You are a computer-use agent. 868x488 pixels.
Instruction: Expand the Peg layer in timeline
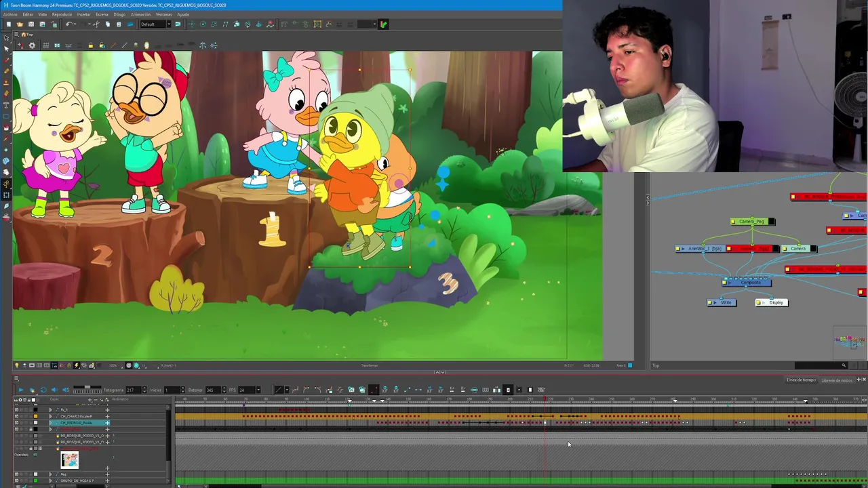pos(50,474)
